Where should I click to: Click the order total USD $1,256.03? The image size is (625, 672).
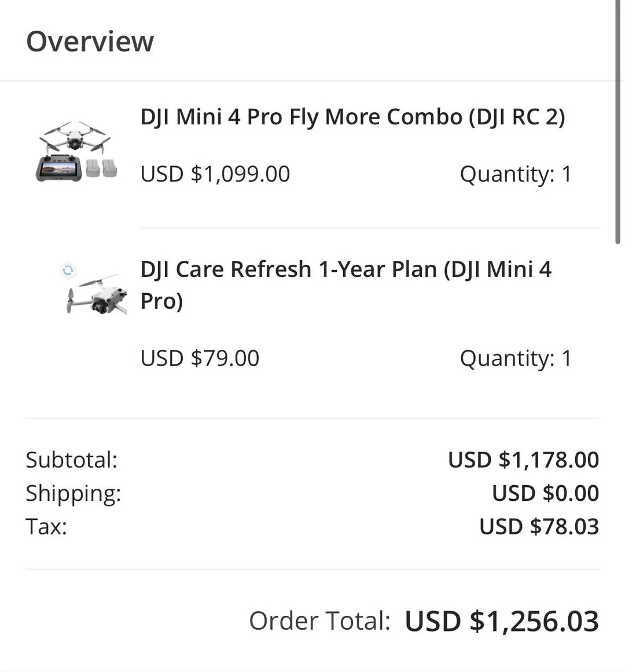point(502,621)
